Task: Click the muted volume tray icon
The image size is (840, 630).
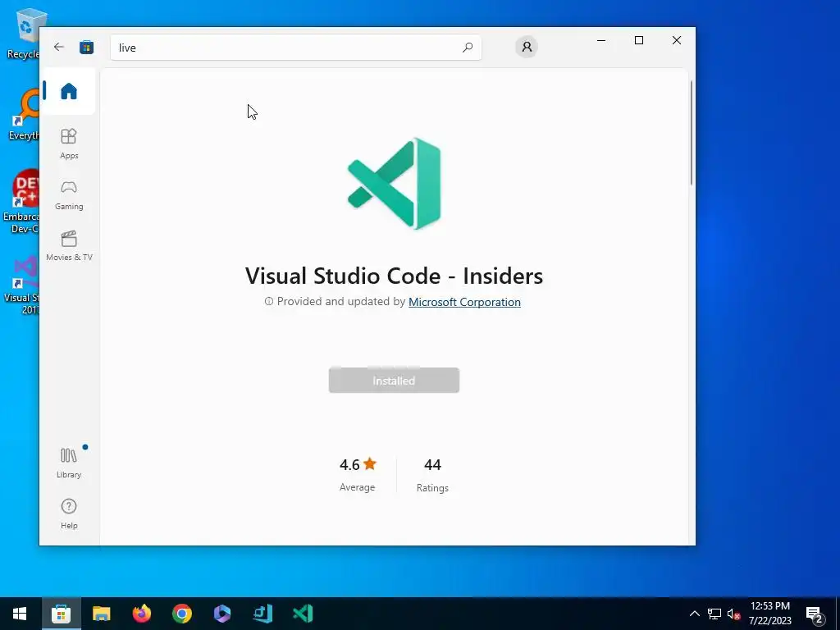Action: click(x=733, y=614)
